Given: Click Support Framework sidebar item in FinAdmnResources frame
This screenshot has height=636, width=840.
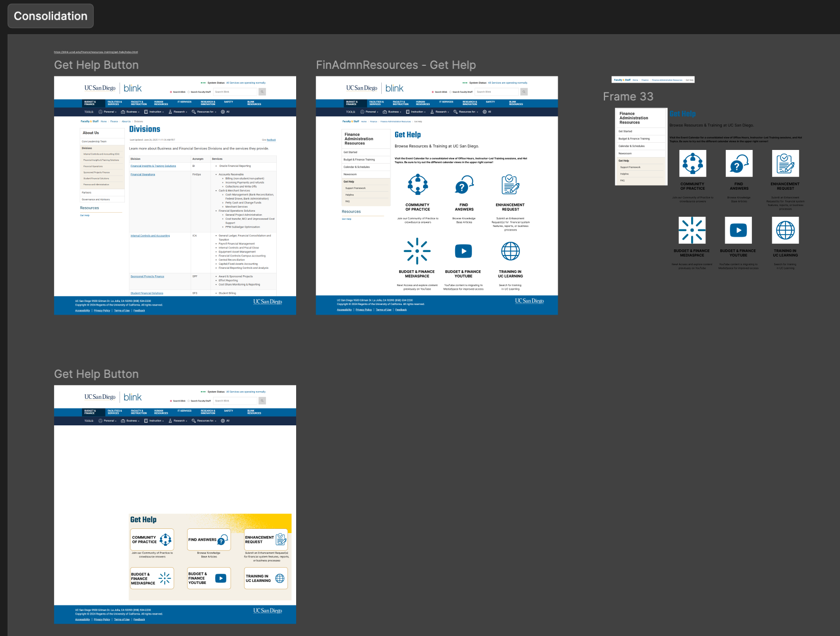Looking at the screenshot, I should (365, 188).
